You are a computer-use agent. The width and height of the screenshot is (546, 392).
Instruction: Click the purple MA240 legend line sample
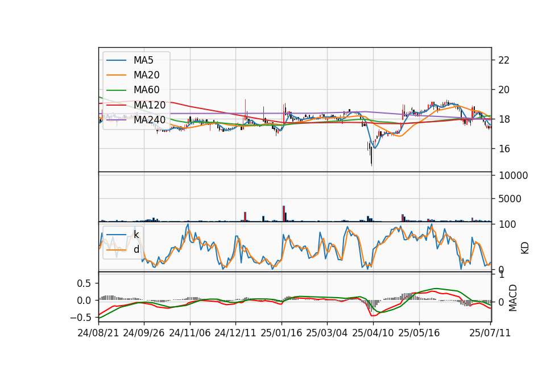pyautogui.click(x=116, y=120)
